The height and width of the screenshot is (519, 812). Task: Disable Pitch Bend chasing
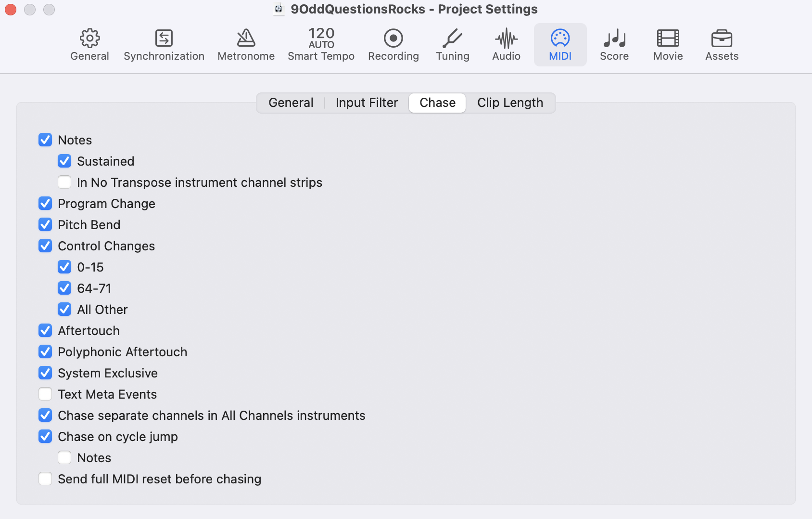tap(45, 224)
